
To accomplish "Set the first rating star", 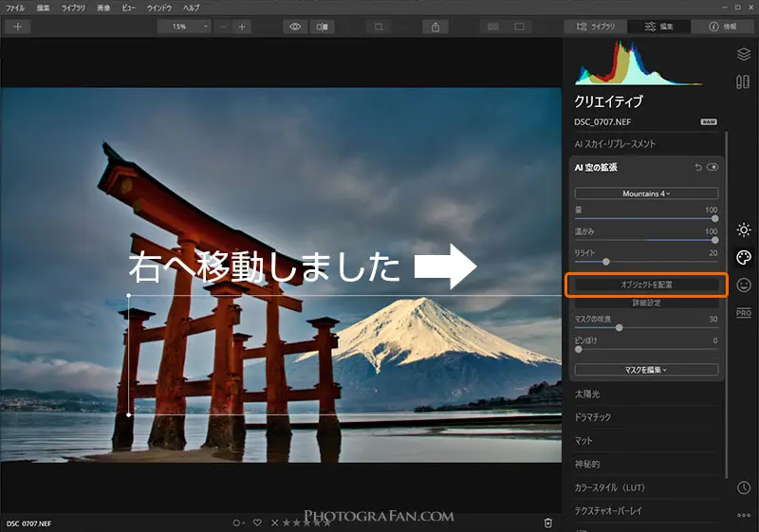I will pos(287,523).
